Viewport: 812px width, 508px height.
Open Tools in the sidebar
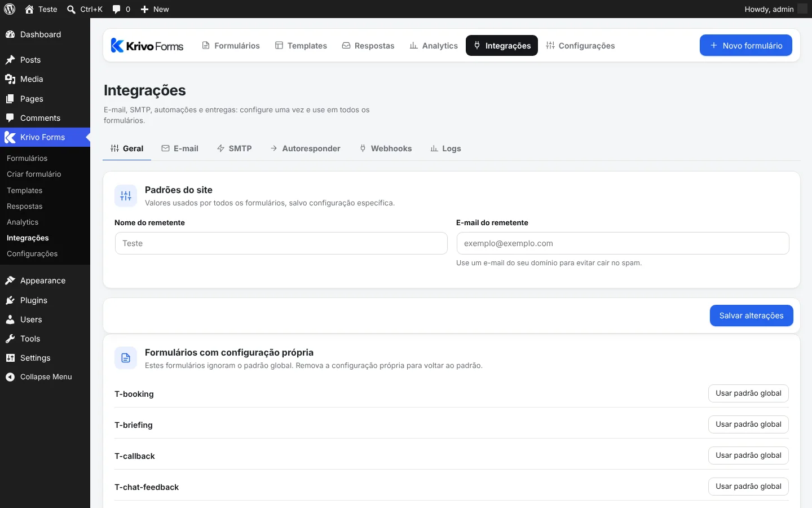[45, 339]
